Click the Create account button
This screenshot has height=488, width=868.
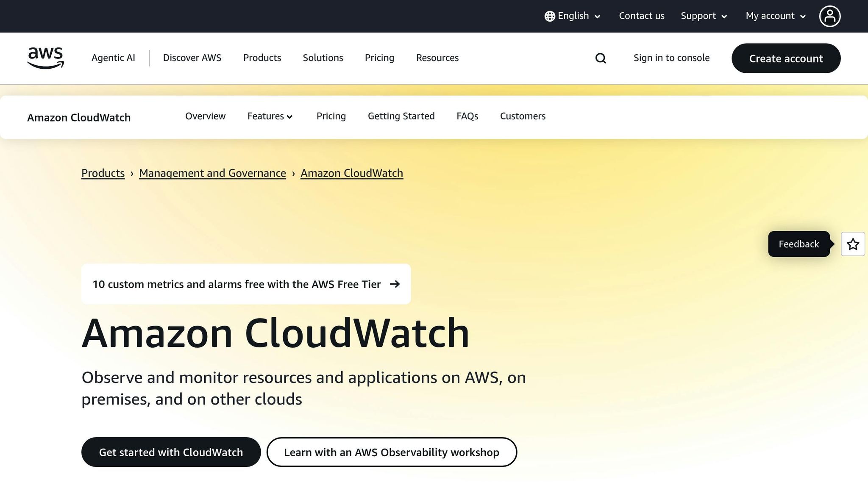(786, 58)
